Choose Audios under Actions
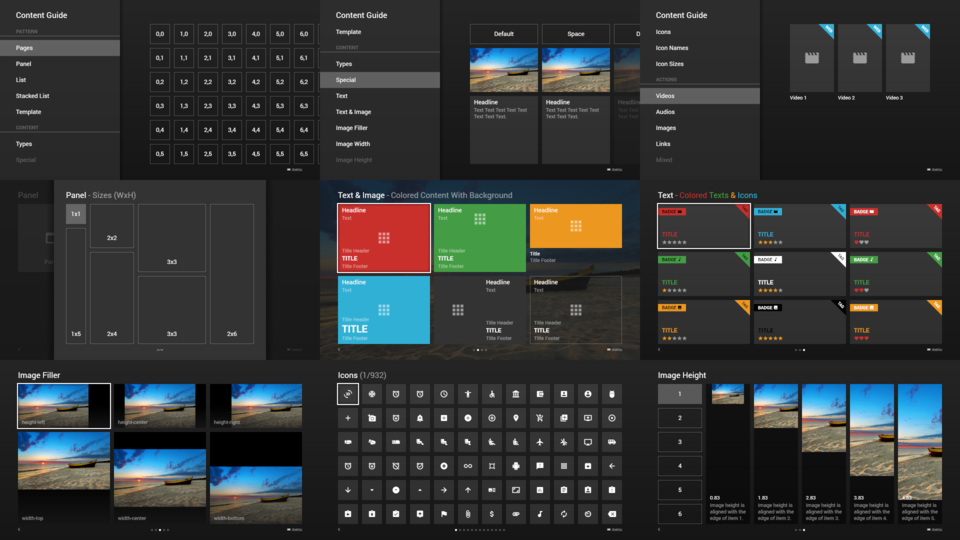This screenshot has width=960, height=540. 665,112
